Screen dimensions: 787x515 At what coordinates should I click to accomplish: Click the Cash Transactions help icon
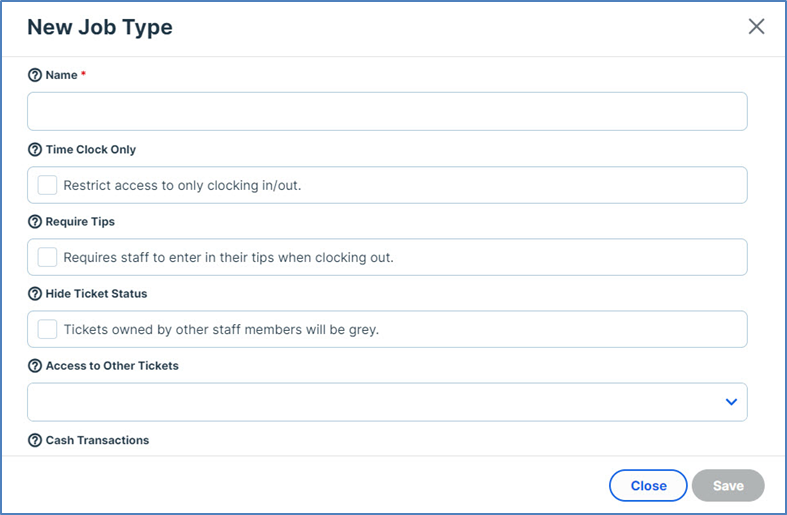coord(35,440)
